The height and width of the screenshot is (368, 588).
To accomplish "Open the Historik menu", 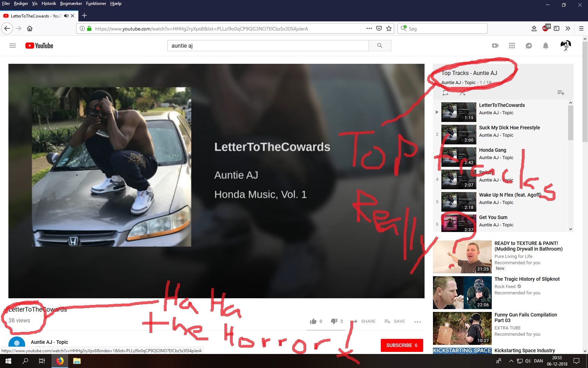I will click(x=49, y=4).
